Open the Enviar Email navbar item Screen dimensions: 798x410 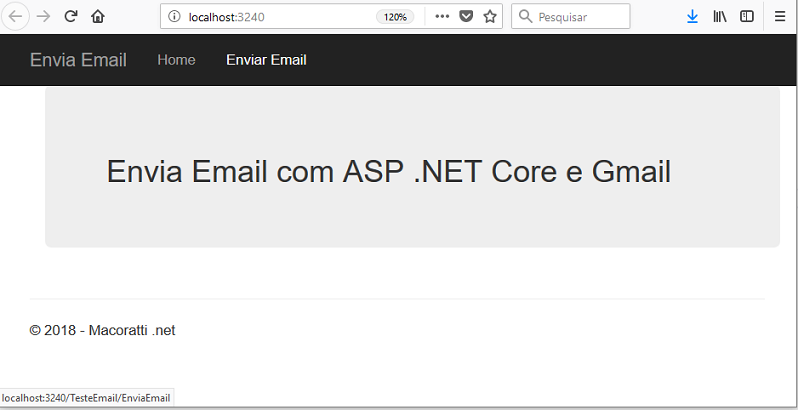(266, 60)
